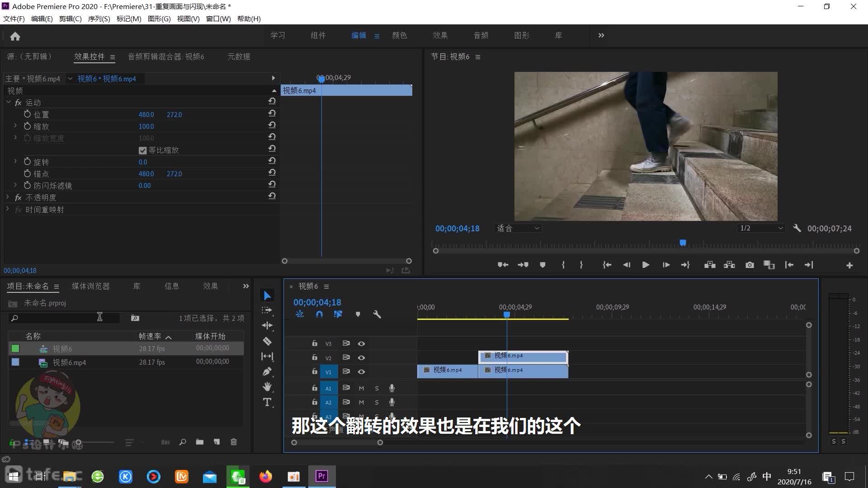The height and width of the screenshot is (488, 868).
Task: Toggle linked selection in timeline
Action: click(x=338, y=314)
